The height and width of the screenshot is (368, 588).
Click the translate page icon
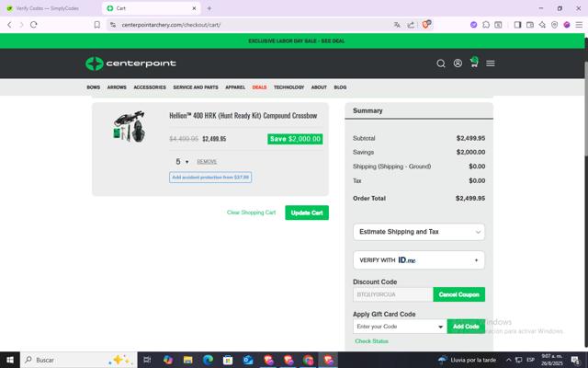coord(397,25)
